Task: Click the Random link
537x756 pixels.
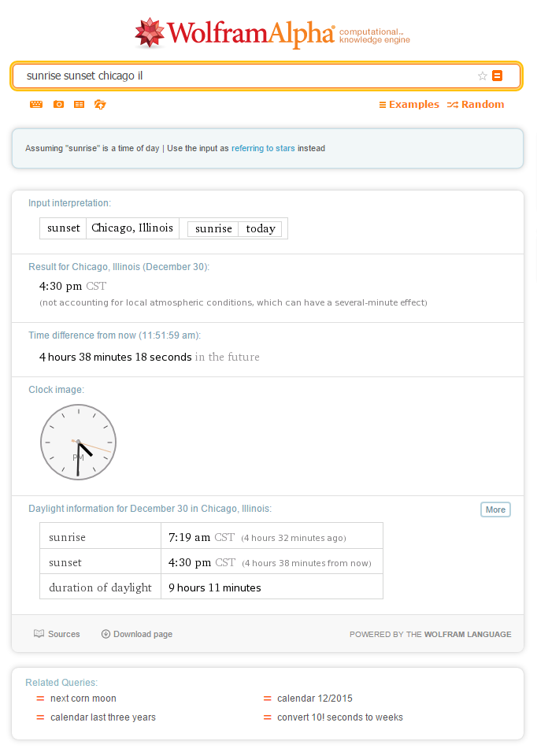Action: 476,104
